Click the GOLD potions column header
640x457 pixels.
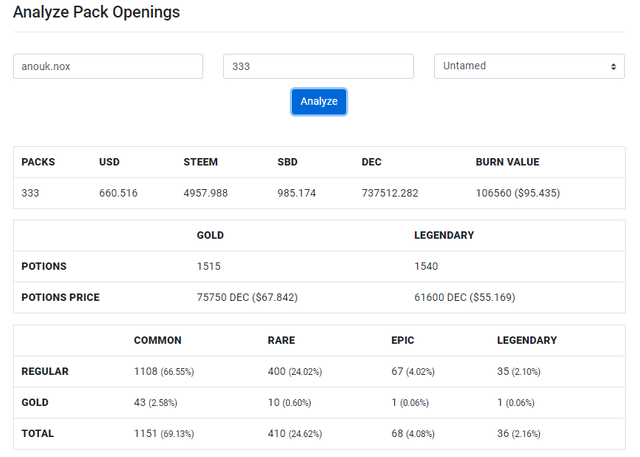(210, 235)
